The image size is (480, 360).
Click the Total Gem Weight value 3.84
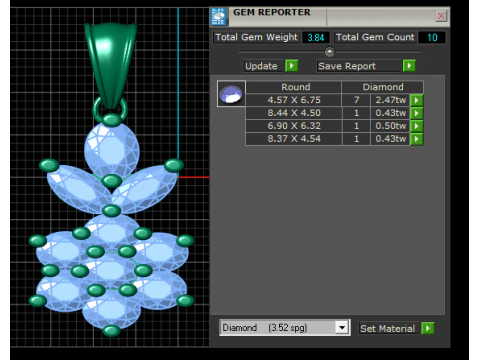tap(316, 37)
